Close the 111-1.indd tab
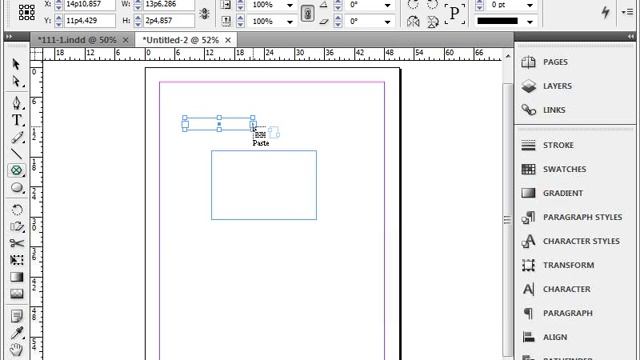 point(126,40)
